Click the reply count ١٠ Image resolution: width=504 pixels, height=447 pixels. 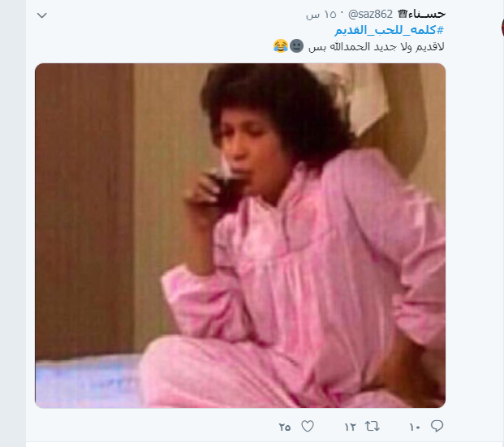click(x=415, y=427)
